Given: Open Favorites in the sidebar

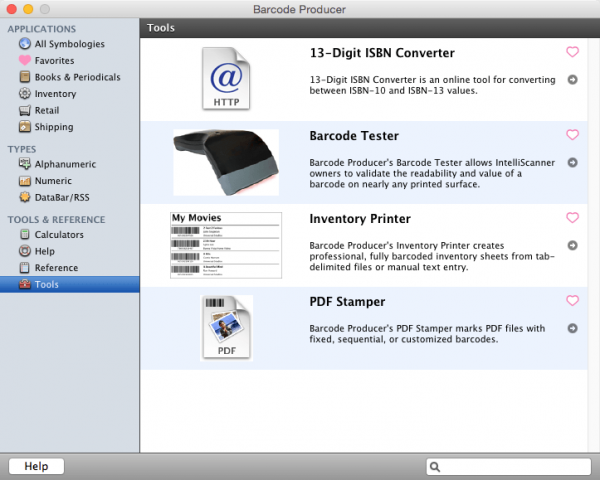Looking at the screenshot, I should (x=70, y=60).
